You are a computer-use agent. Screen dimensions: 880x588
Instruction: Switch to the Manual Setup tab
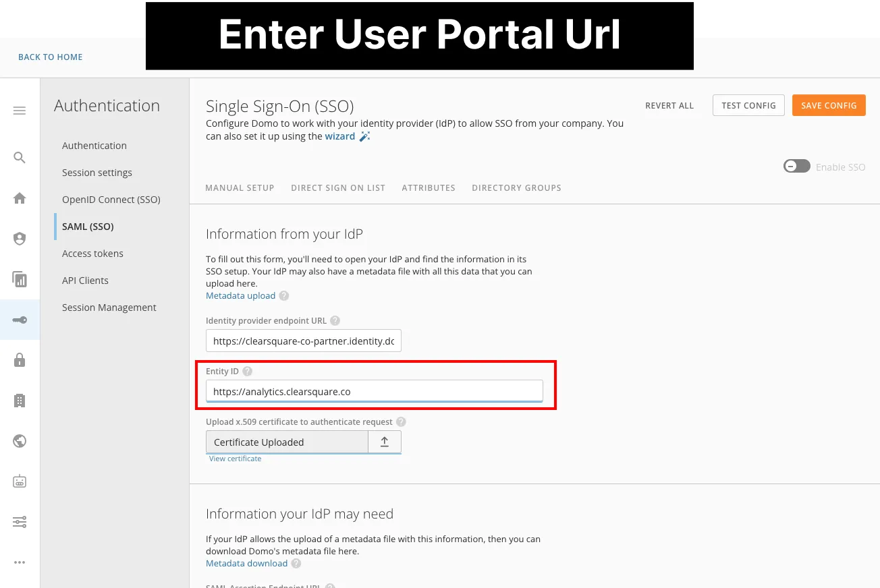pyautogui.click(x=240, y=188)
